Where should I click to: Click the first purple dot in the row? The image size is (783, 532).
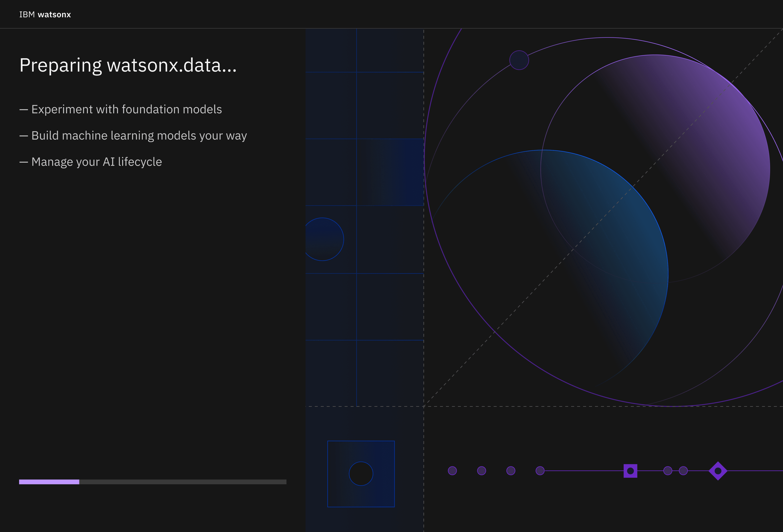coord(452,471)
